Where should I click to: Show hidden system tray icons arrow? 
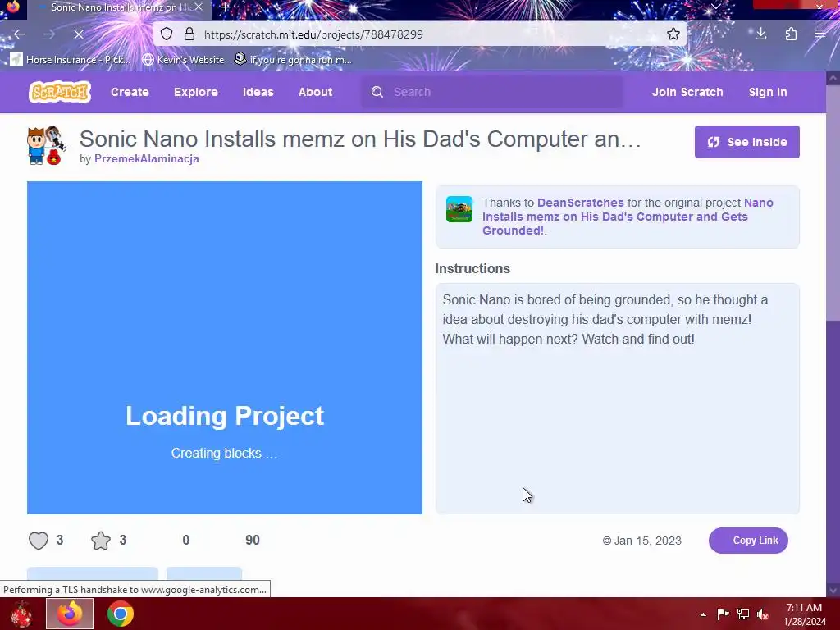point(703,614)
